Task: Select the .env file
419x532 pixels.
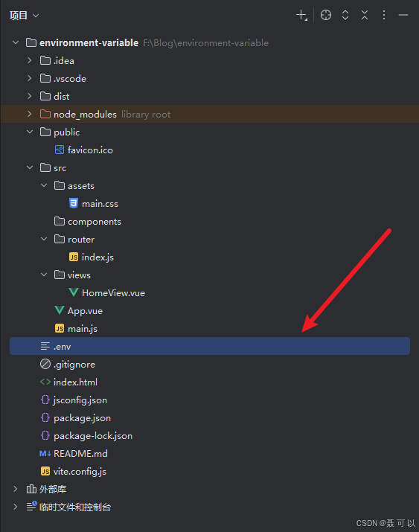Action: 210,346
